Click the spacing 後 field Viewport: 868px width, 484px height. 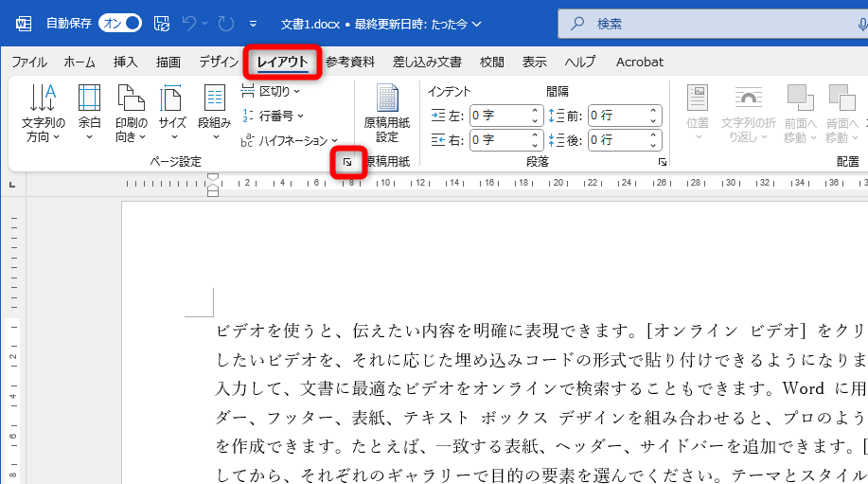(618, 140)
